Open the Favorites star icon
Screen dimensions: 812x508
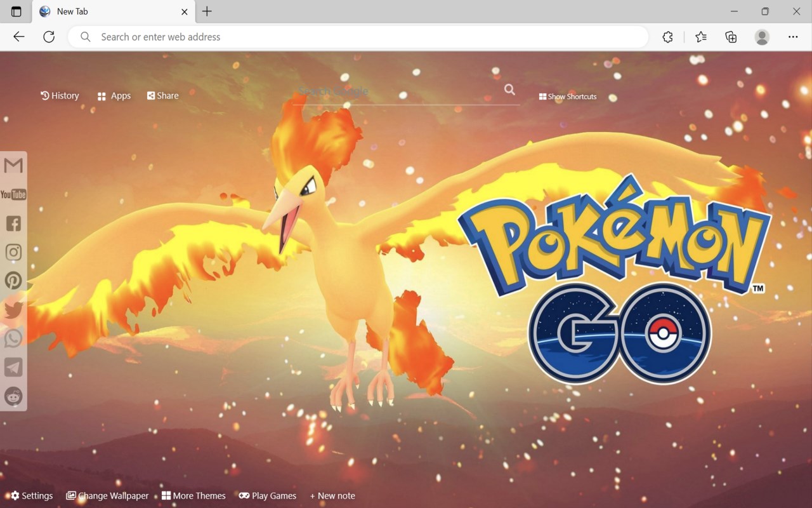(700, 37)
